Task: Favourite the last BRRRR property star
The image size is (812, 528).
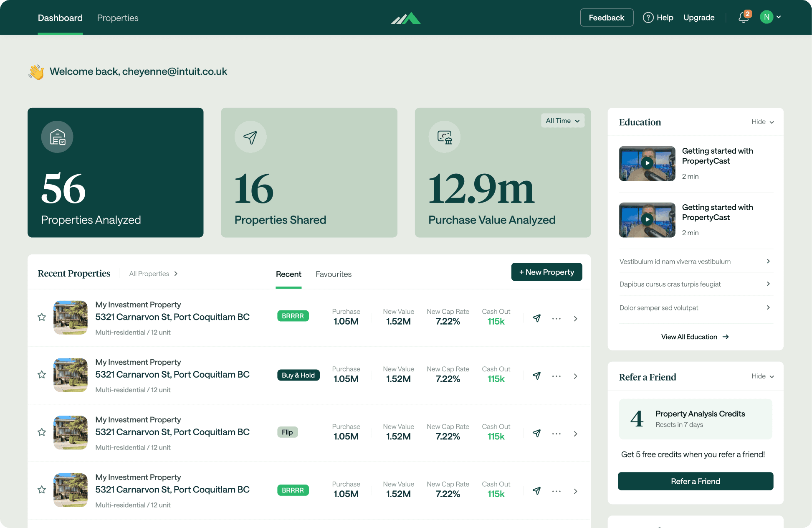Action: click(42, 490)
